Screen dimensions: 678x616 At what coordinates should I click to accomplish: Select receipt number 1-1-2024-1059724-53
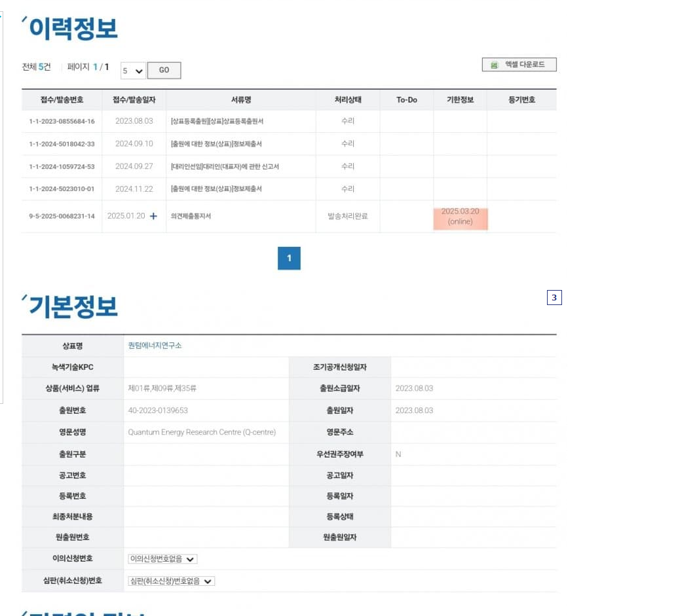(x=62, y=166)
